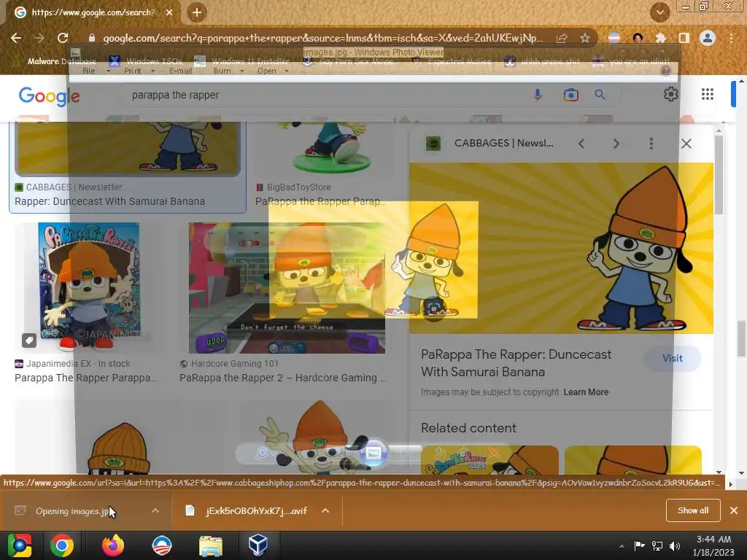Toggle Chrome side panel icon
The height and width of the screenshot is (560, 747).
click(684, 38)
